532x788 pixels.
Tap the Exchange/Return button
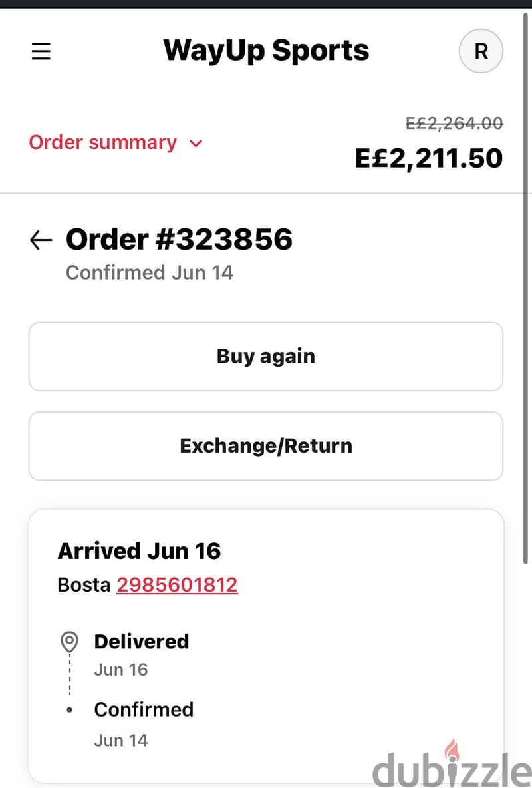coord(266,446)
